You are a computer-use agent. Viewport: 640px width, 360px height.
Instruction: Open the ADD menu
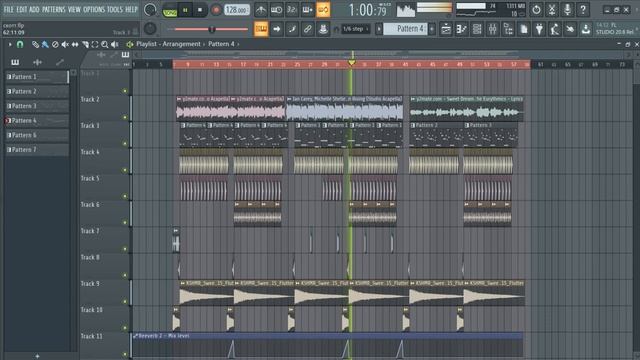click(34, 9)
